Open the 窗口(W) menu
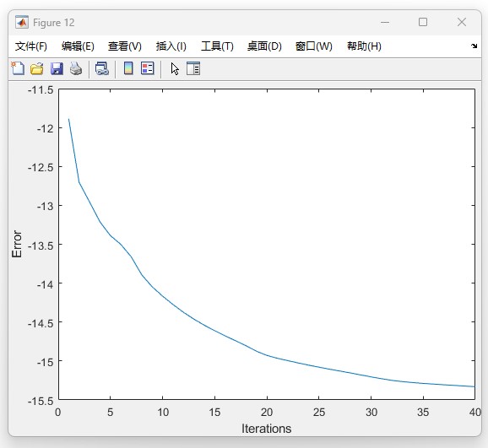The width and height of the screenshot is (488, 448). pos(314,46)
